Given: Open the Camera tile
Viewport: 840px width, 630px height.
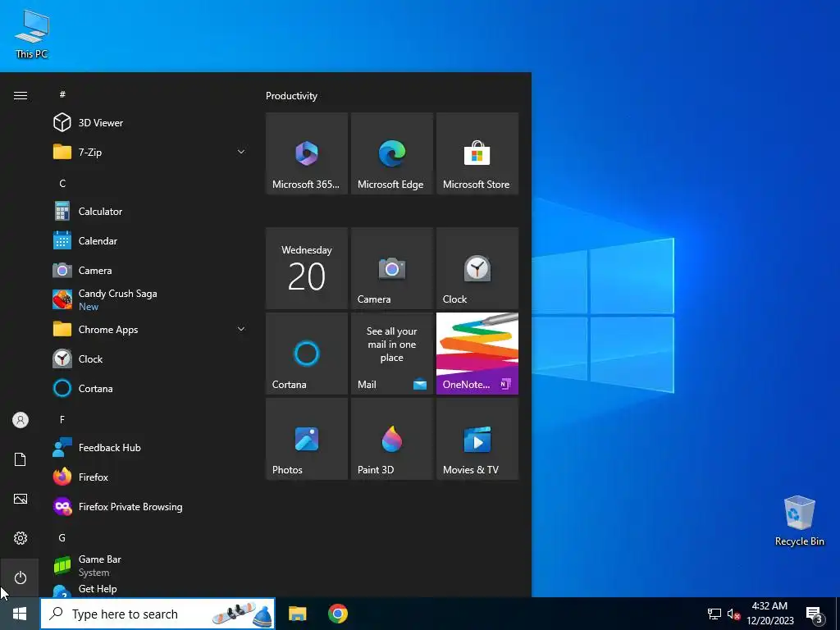Looking at the screenshot, I should tap(391, 268).
